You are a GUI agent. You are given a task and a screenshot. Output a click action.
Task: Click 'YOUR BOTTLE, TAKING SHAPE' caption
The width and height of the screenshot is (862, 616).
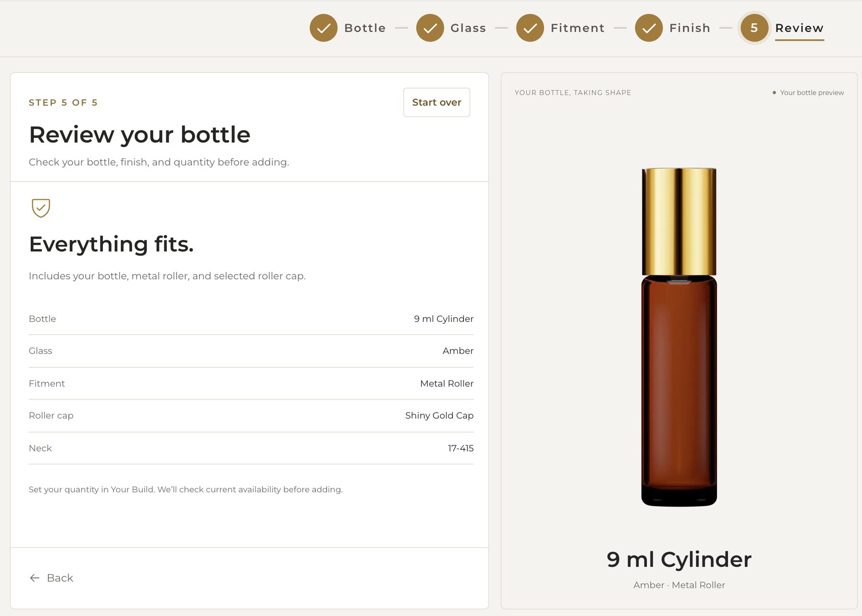[x=573, y=92]
